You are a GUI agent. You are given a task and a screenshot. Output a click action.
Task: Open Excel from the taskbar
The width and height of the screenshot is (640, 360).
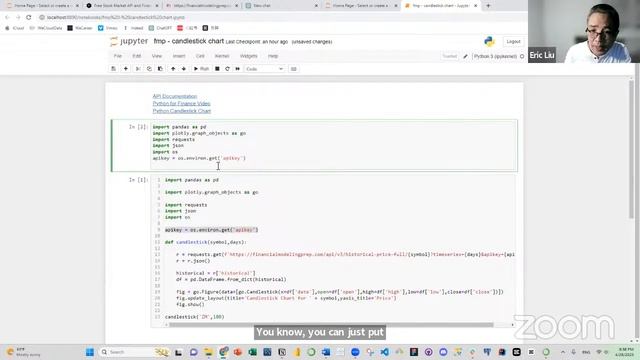(x=252, y=352)
